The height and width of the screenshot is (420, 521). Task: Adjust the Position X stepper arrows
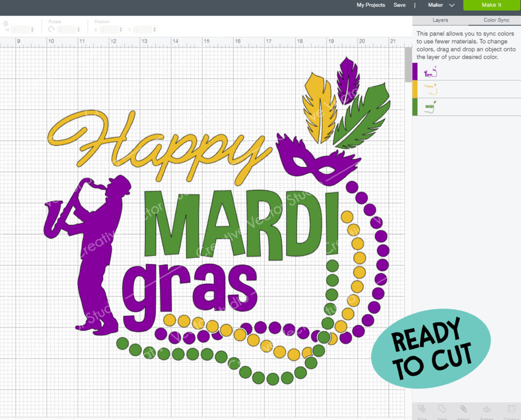click(x=121, y=30)
